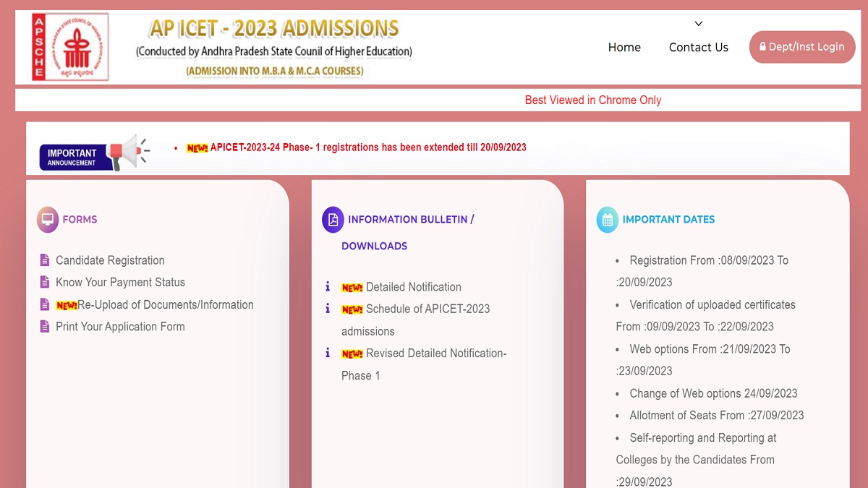Click the NEW badge beside Re-Upload of Documents
This screenshot has height=488, width=868.
[67, 306]
